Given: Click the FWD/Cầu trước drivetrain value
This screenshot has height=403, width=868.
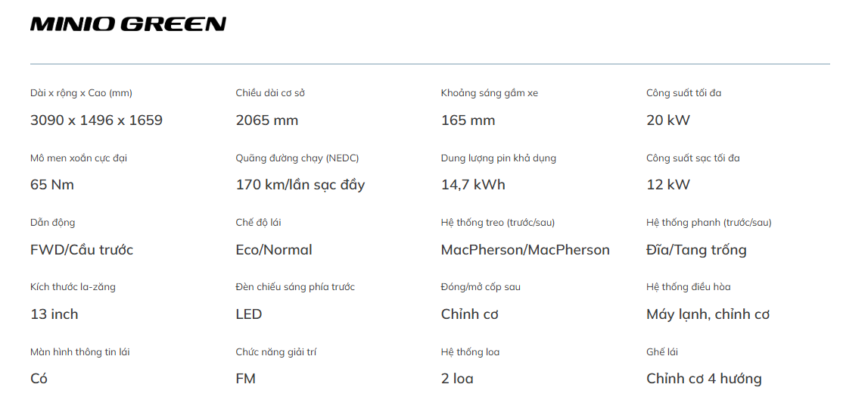Looking at the screenshot, I should (82, 250).
